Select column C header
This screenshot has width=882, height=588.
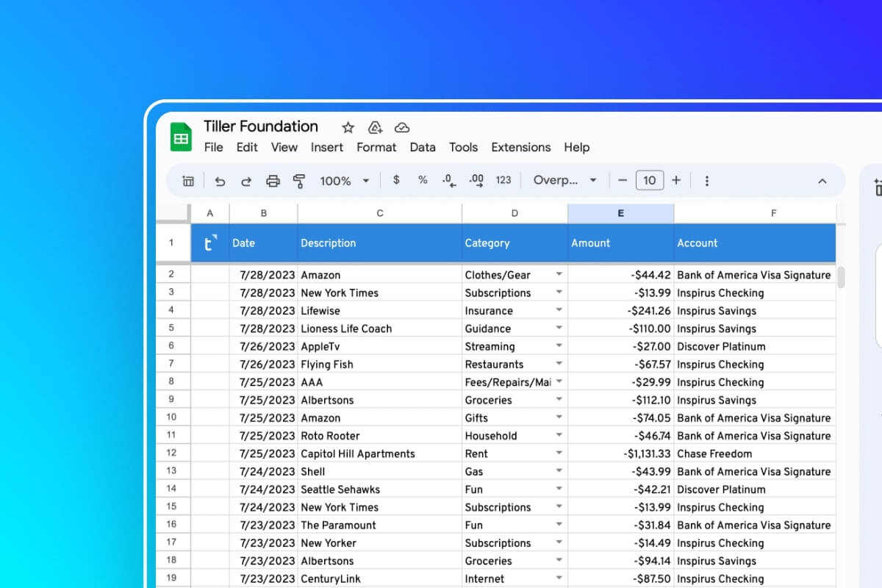pos(380,213)
